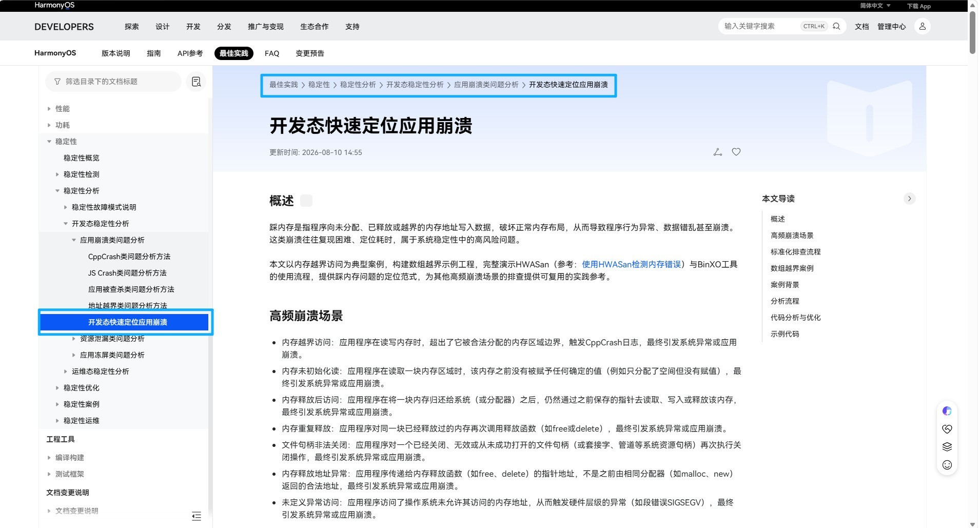Screen dimensions: 980x528
Task: Select 开发态快速定位应用崩溃 in the tree
Action: coord(125,322)
